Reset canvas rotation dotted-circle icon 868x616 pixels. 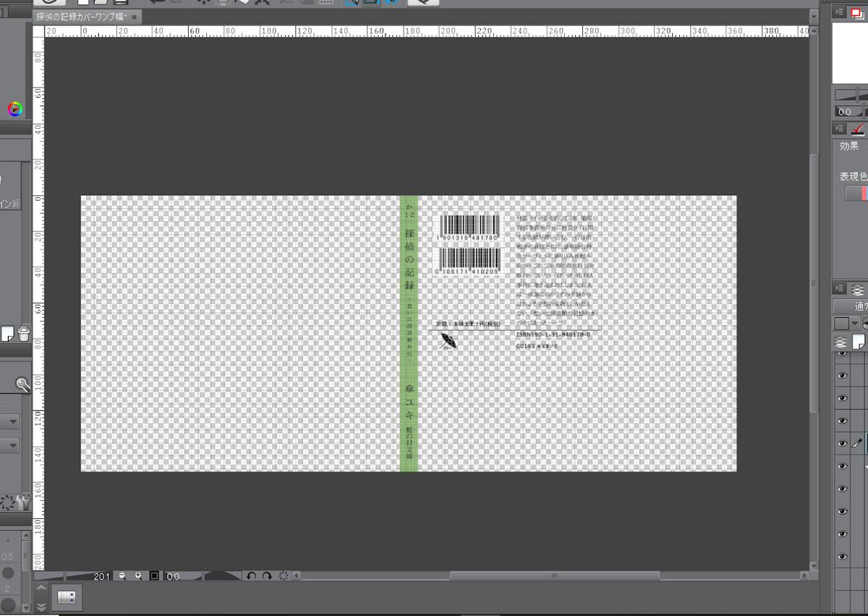pyautogui.click(x=284, y=576)
